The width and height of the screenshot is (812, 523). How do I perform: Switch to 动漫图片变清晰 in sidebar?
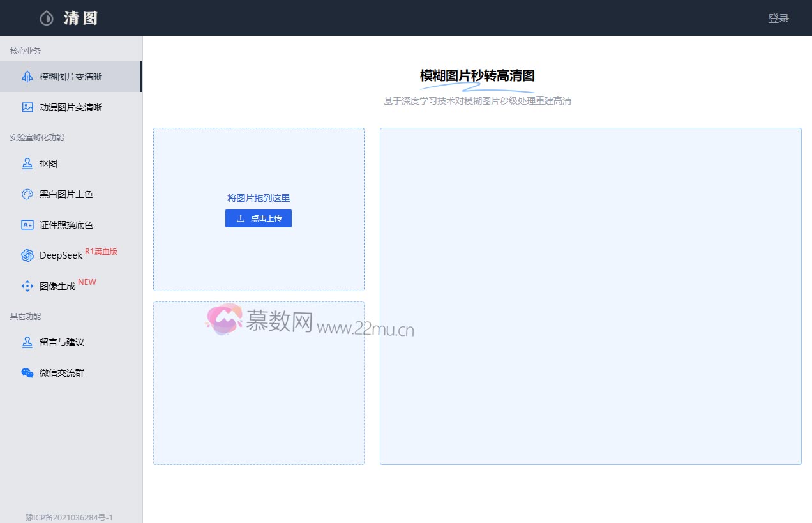[x=70, y=107]
